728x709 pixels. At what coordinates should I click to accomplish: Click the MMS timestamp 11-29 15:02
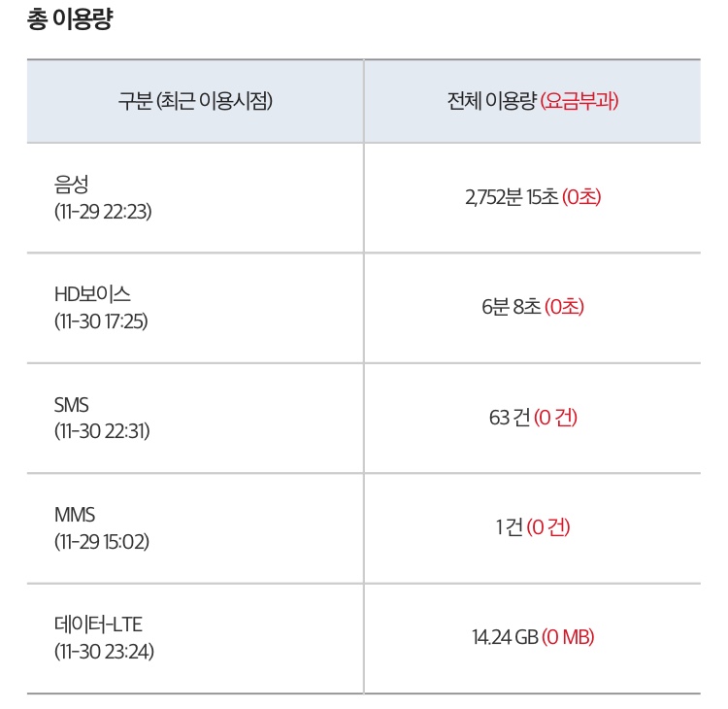[x=102, y=541]
